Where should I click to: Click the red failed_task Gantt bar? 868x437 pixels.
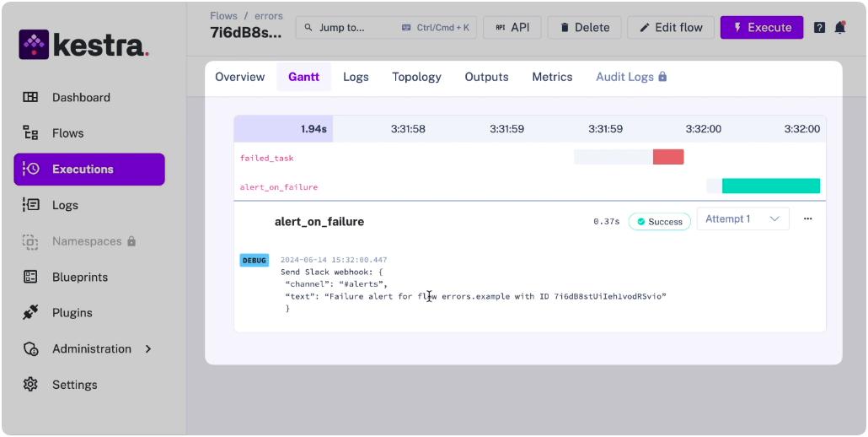click(668, 157)
